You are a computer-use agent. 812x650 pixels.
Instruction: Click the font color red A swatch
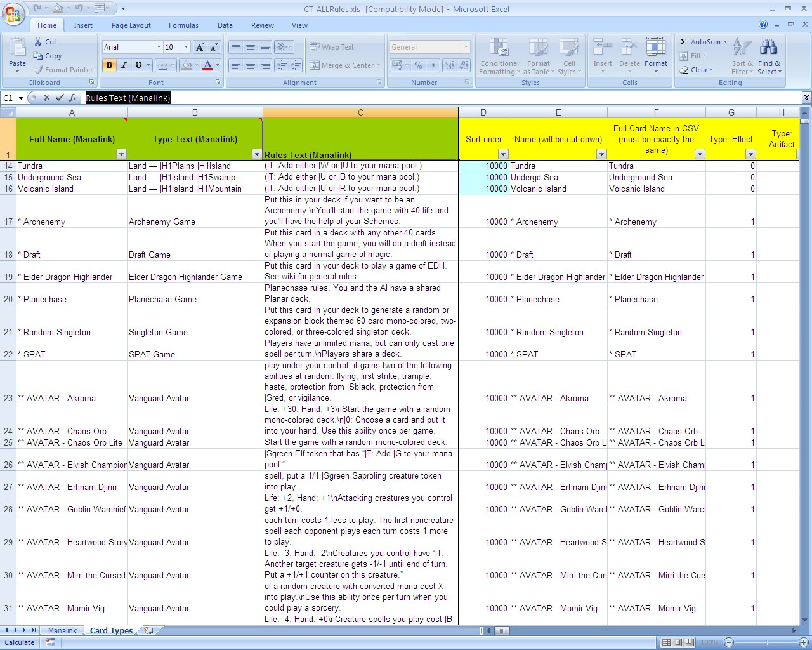click(x=207, y=65)
